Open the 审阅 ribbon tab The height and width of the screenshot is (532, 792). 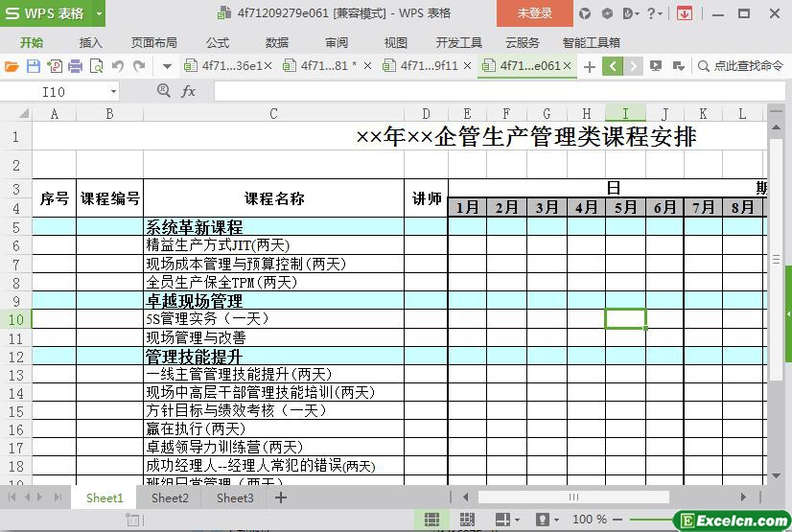pos(337,42)
